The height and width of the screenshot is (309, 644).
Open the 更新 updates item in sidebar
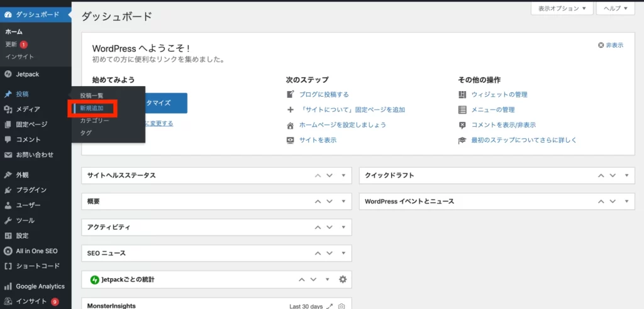[x=12, y=45]
